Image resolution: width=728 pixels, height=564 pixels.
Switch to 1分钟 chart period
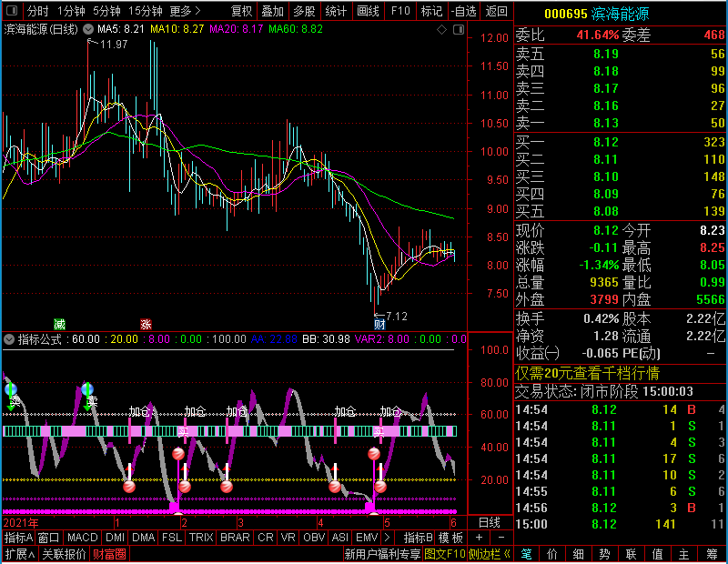[71, 11]
